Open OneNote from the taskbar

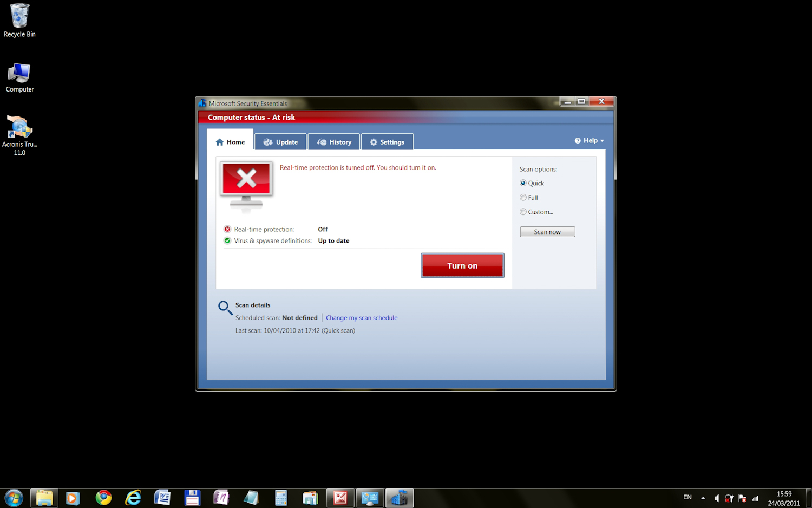(221, 498)
